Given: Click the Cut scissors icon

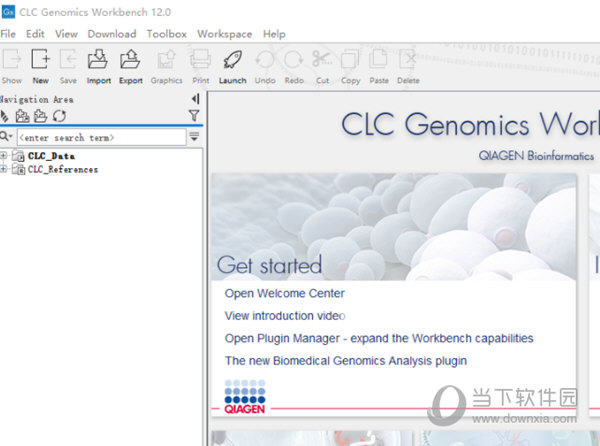Looking at the screenshot, I should click(322, 59).
